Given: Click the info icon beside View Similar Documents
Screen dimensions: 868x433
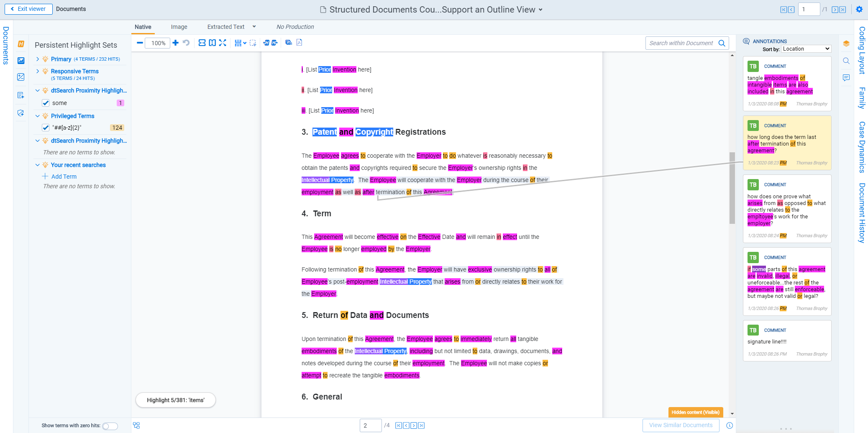Looking at the screenshot, I should [730, 425].
